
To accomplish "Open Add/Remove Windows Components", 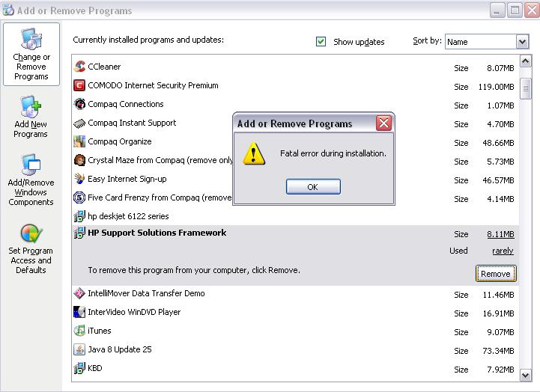I will [x=31, y=180].
